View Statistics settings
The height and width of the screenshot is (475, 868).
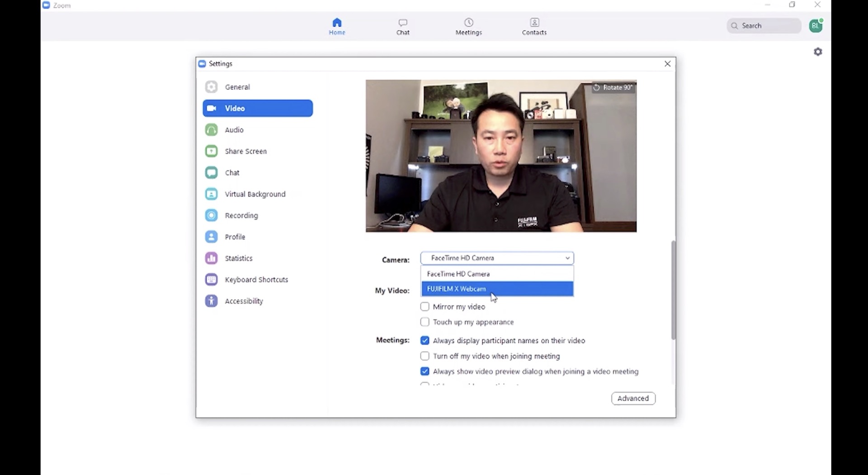[239, 258]
